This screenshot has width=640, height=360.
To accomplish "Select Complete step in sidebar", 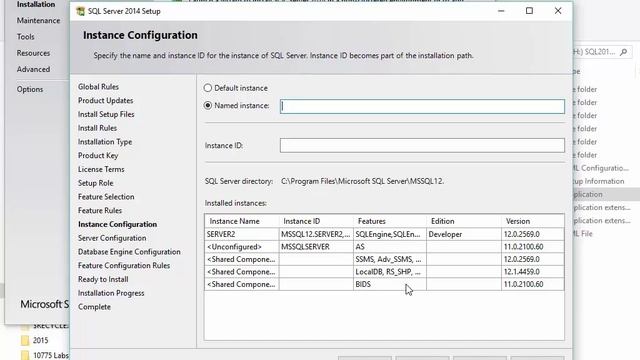I will pos(94,307).
